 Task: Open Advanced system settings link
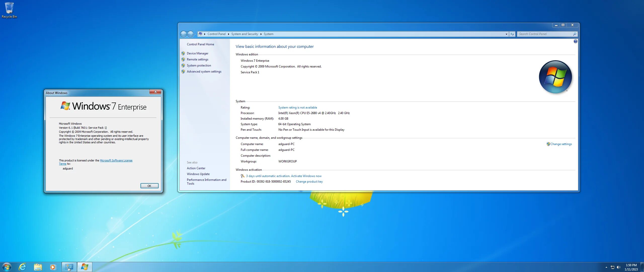click(204, 72)
